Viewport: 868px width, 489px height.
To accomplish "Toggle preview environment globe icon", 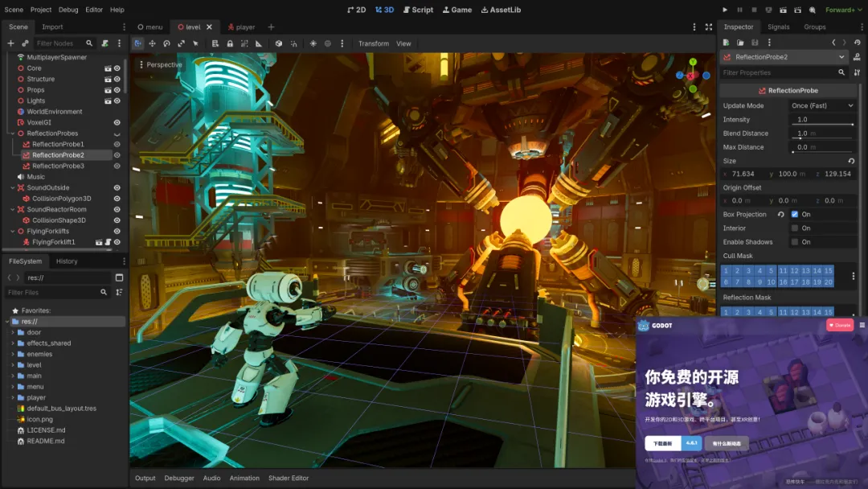I will click(328, 43).
